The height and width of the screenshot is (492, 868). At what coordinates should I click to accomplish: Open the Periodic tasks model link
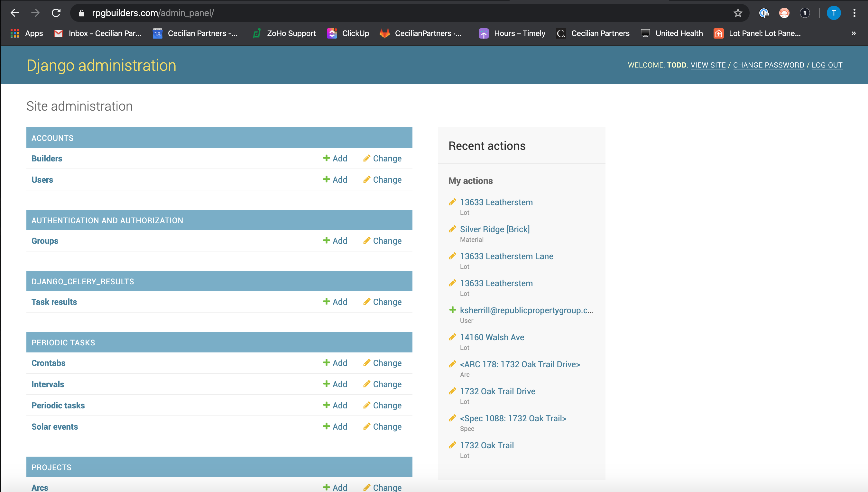58,405
